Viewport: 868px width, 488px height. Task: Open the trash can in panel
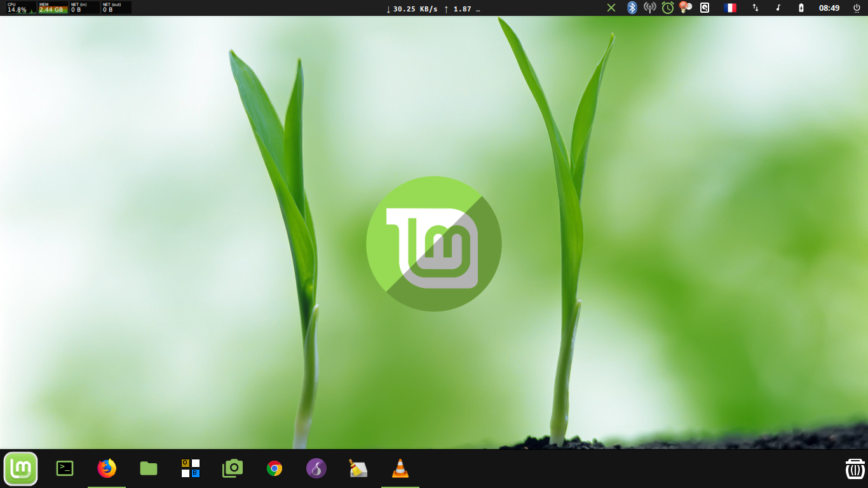pos(855,469)
